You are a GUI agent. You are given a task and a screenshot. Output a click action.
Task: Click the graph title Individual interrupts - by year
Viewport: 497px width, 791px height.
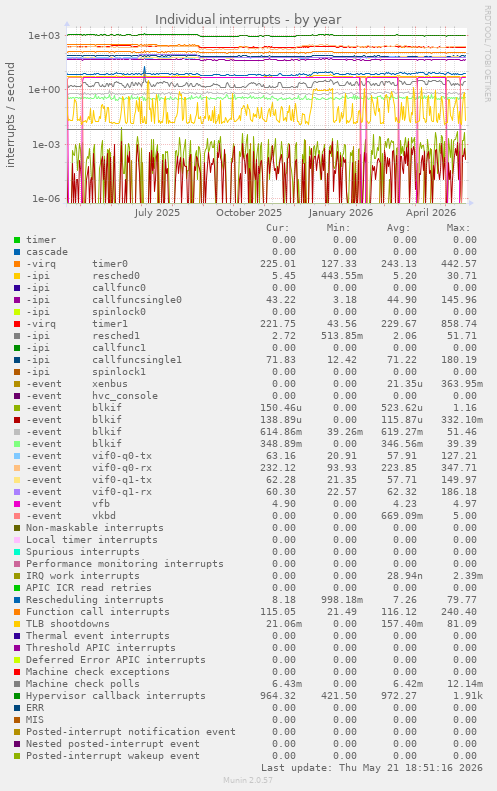tap(248, 20)
